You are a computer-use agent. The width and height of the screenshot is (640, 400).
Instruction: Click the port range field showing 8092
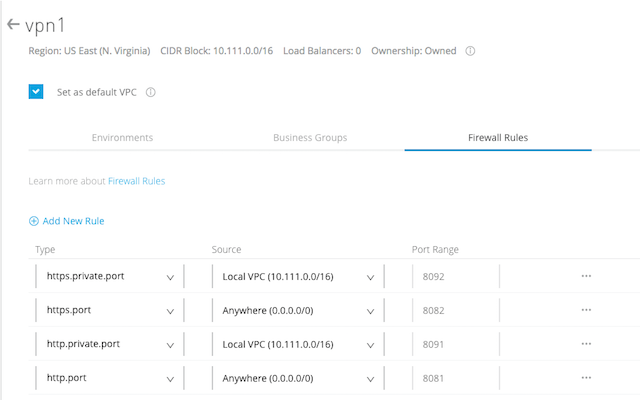(x=456, y=276)
